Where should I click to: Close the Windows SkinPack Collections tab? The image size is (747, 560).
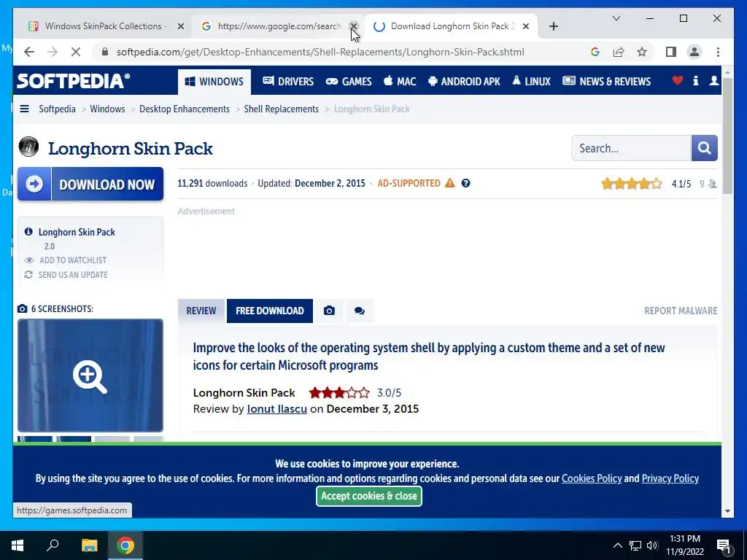tap(181, 26)
